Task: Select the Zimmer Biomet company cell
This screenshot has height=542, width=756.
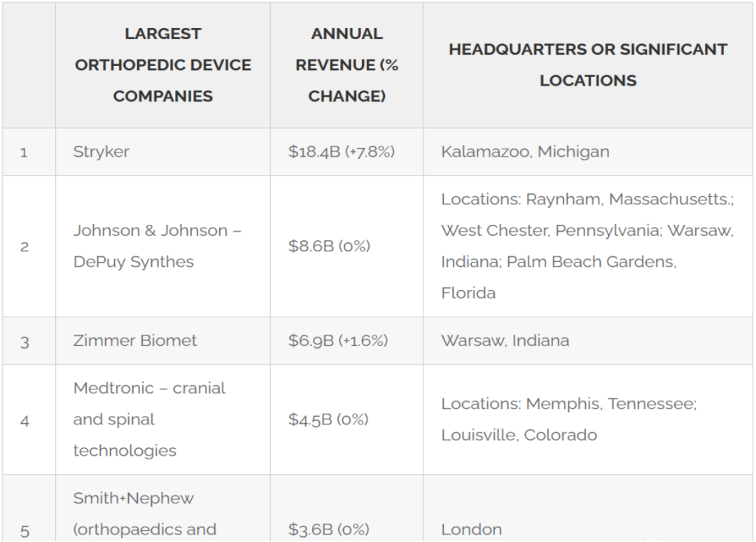Action: click(x=163, y=341)
